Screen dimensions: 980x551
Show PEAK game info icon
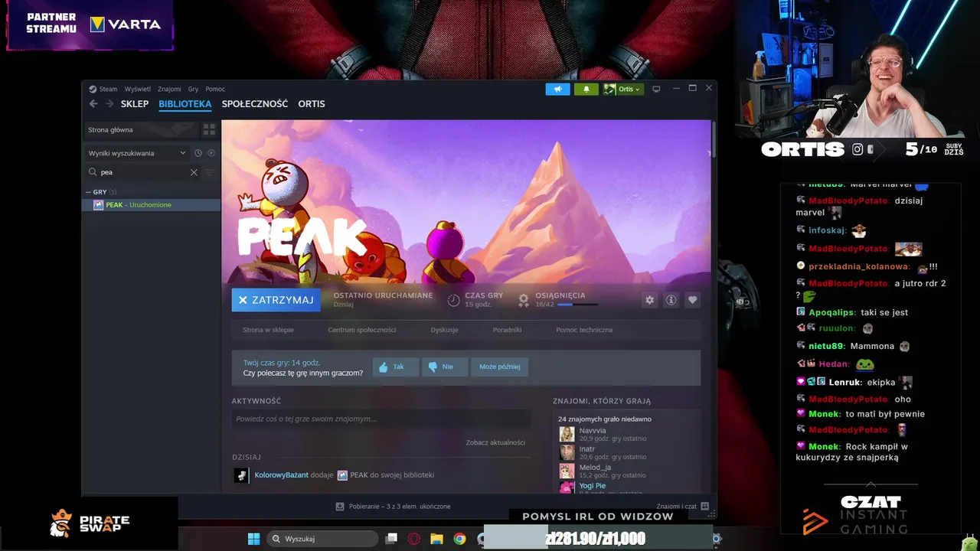(671, 300)
